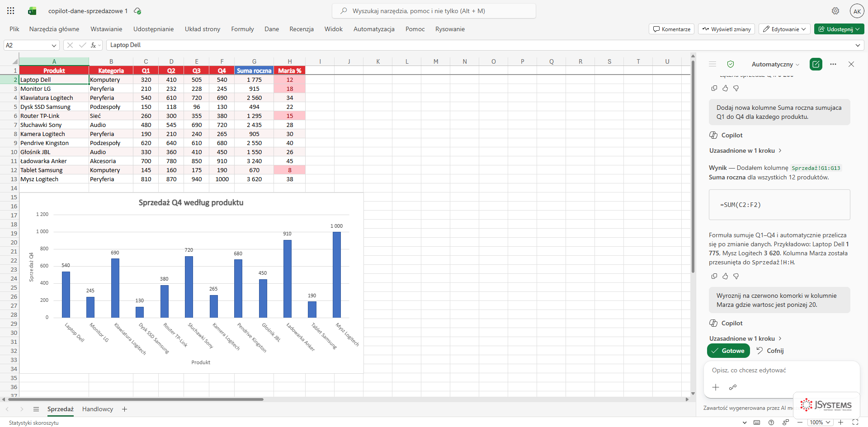Click the fx insert function icon
Viewport: 868px width, 427px height.
coord(93,45)
